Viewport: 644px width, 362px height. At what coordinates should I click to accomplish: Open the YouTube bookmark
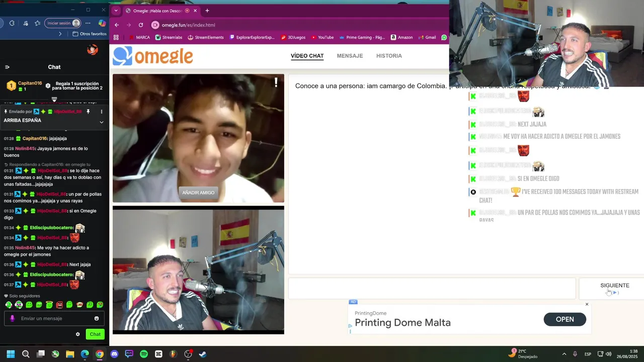pos(322,37)
